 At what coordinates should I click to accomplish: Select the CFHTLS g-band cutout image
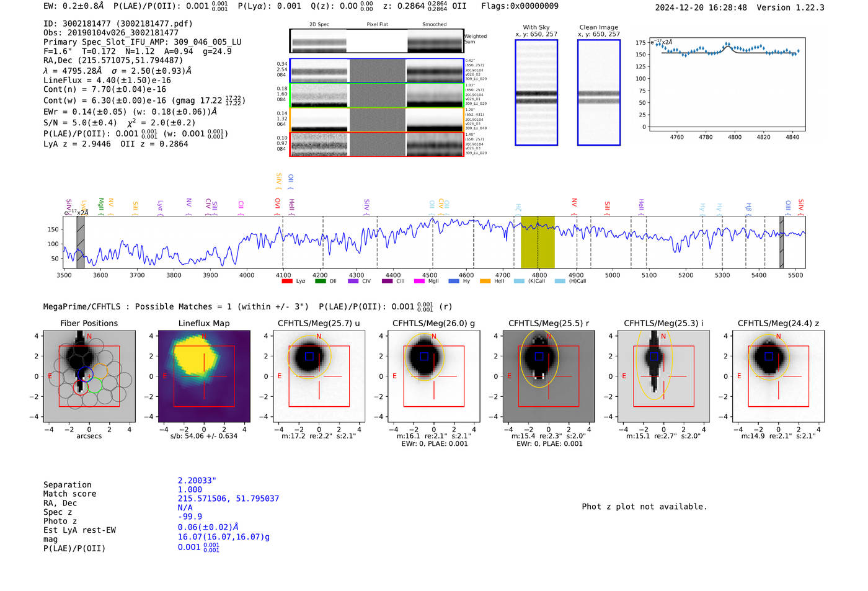click(434, 376)
